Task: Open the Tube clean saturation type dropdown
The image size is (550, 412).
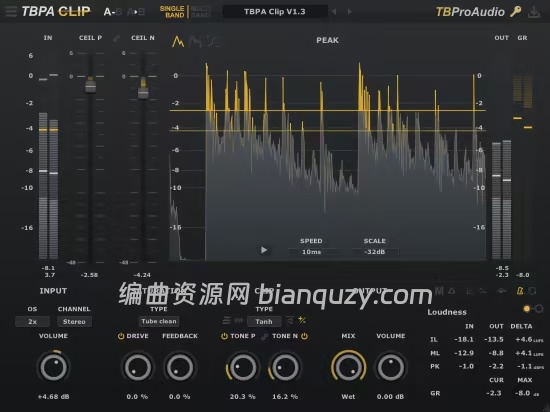Action: [159, 321]
